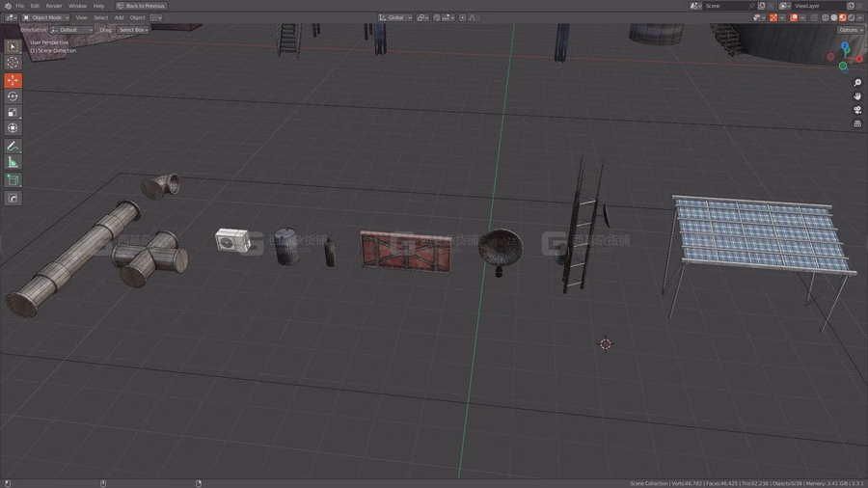Toggle proportional editing button

click(x=462, y=17)
